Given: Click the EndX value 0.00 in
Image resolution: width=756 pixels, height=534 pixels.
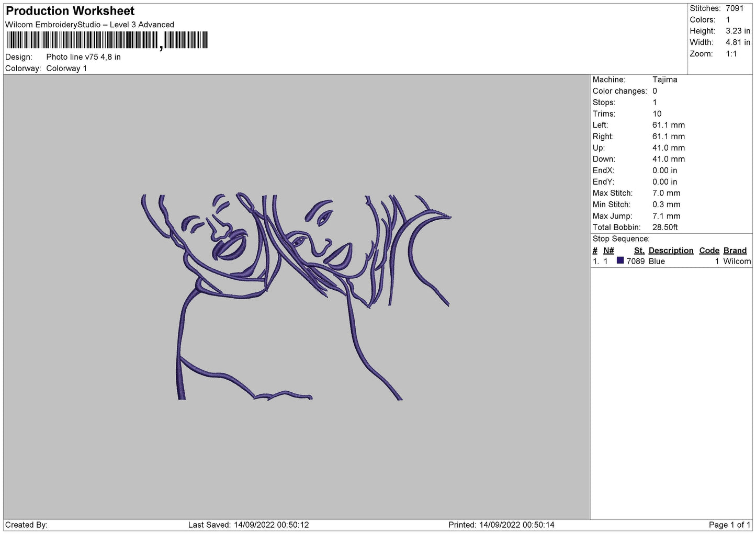Looking at the screenshot, I should (664, 171).
